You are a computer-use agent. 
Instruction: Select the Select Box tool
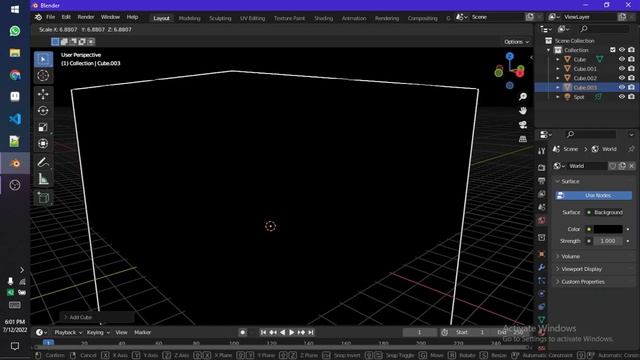point(43,59)
